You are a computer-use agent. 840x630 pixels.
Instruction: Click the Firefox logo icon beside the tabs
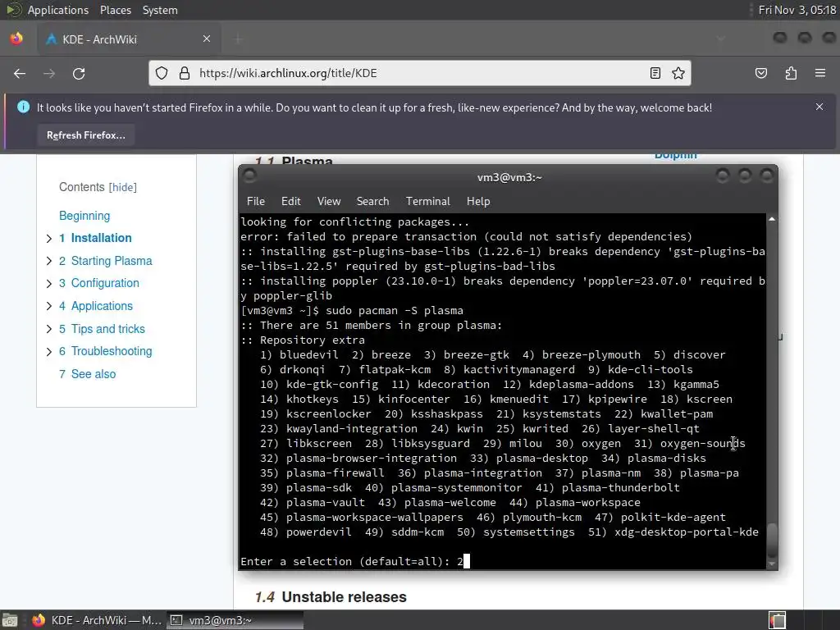click(16, 39)
